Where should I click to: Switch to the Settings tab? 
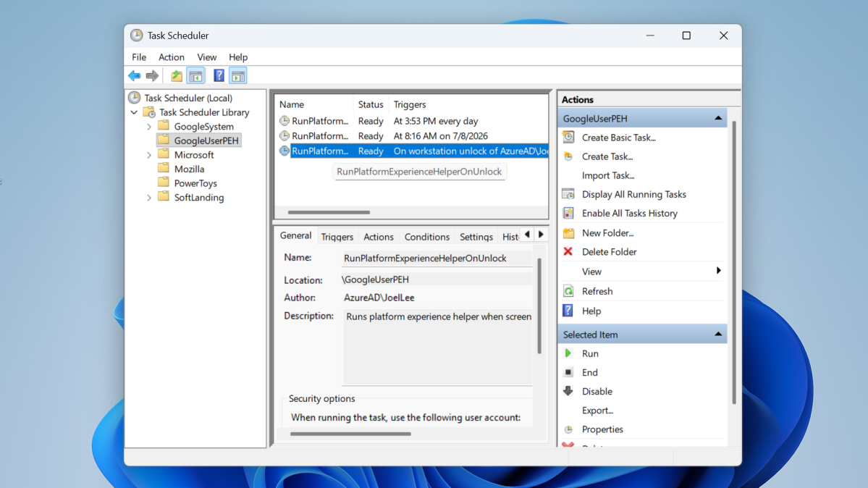tap(476, 237)
